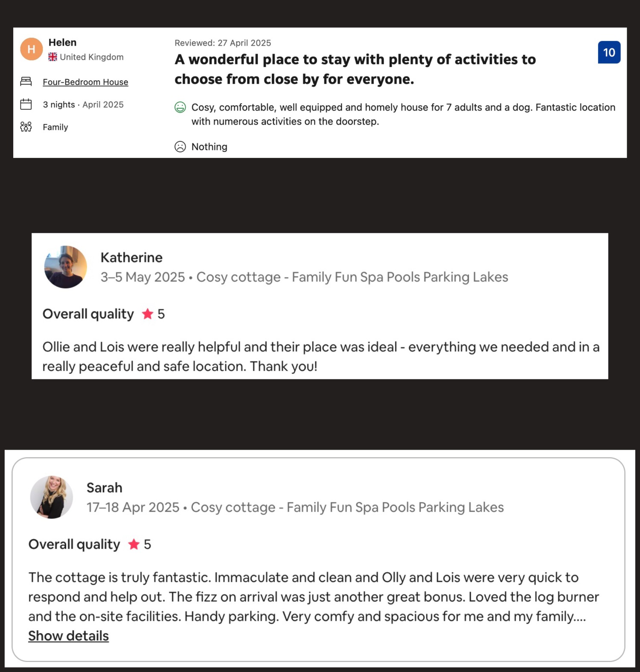Image resolution: width=640 pixels, height=672 pixels.
Task: Click Helen's review title about wonderful place
Action: [x=355, y=69]
